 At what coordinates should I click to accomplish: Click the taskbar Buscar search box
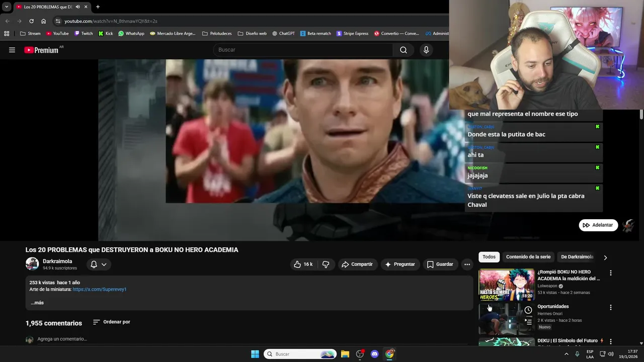point(300,354)
